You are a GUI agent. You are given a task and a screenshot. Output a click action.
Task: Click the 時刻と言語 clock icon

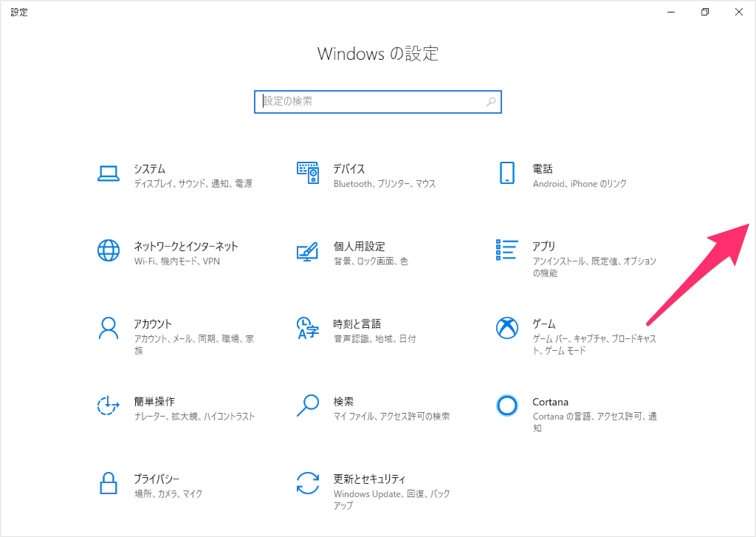308,328
